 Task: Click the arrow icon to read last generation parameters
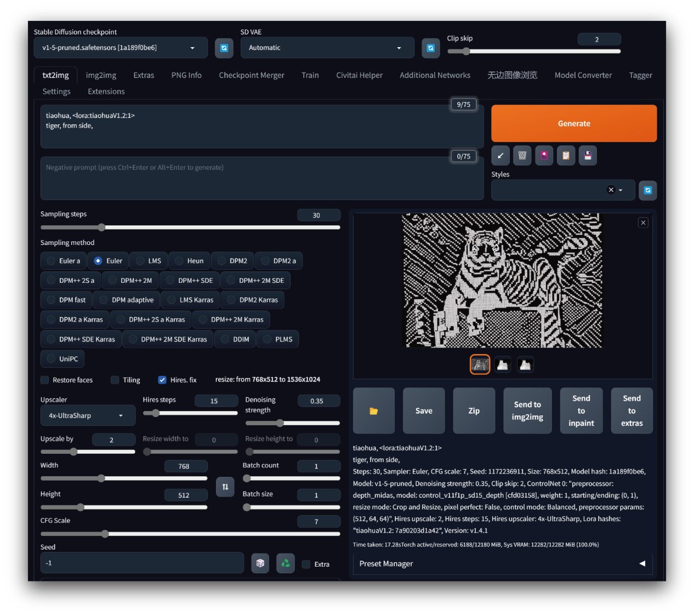tap(500, 156)
